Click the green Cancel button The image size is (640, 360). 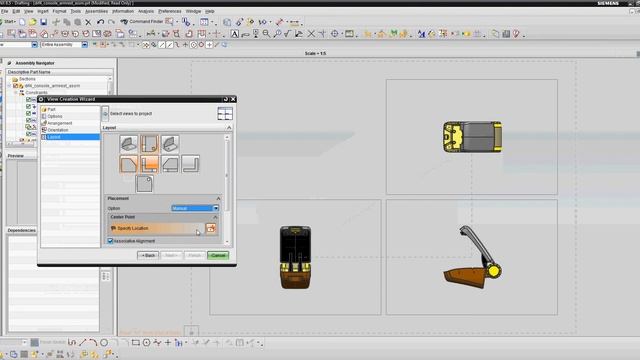point(218,256)
